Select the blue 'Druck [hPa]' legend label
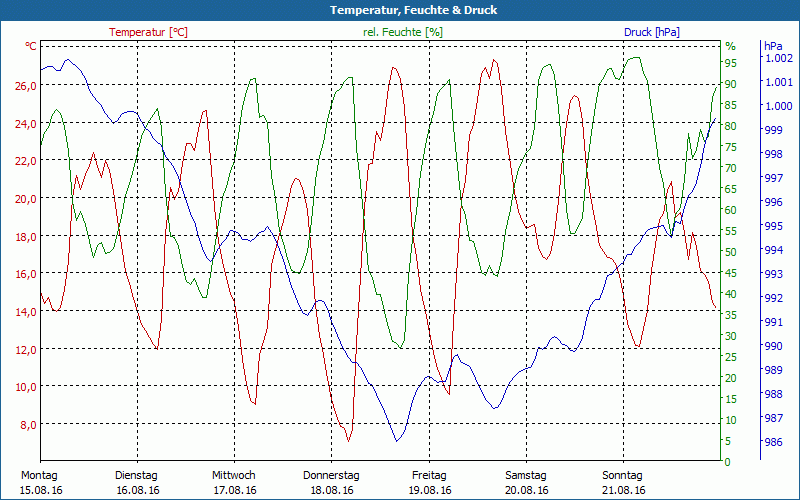 (x=651, y=32)
